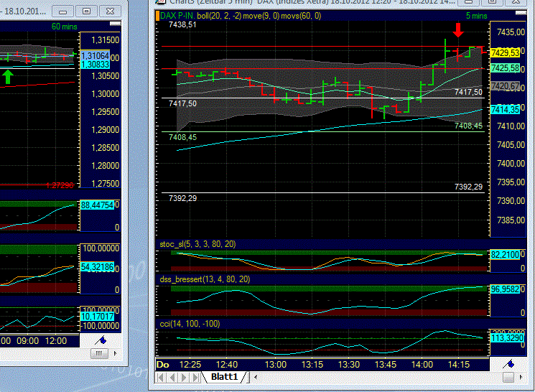
Task: Jump to last sheet tab arrow
Action: click(x=195, y=378)
